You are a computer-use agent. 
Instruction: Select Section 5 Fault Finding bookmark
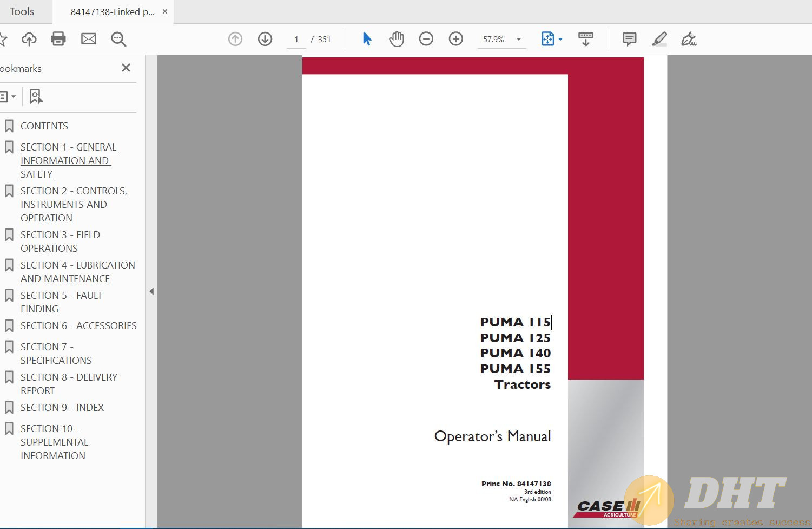pyautogui.click(x=61, y=302)
